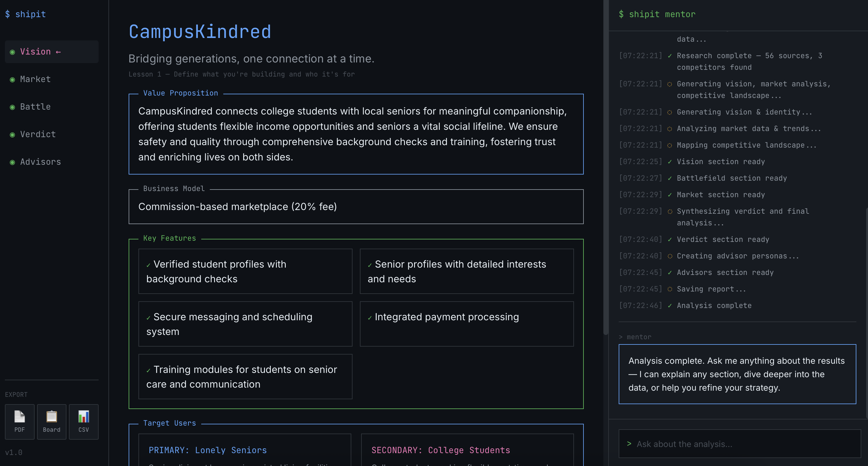Go to the Market section
868x466 pixels.
click(x=36, y=79)
